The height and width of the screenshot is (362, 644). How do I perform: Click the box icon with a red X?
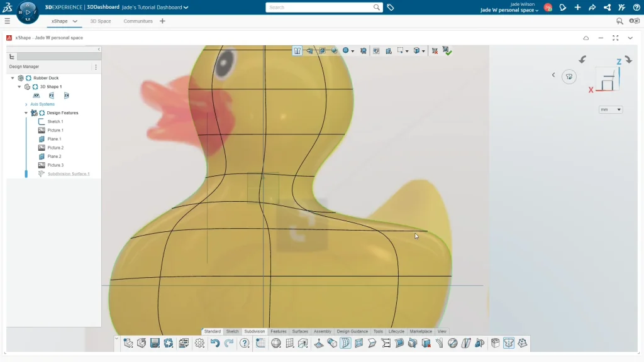point(426,343)
